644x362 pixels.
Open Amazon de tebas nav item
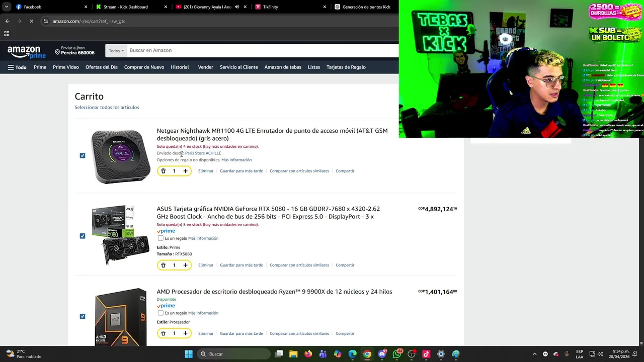283,67
